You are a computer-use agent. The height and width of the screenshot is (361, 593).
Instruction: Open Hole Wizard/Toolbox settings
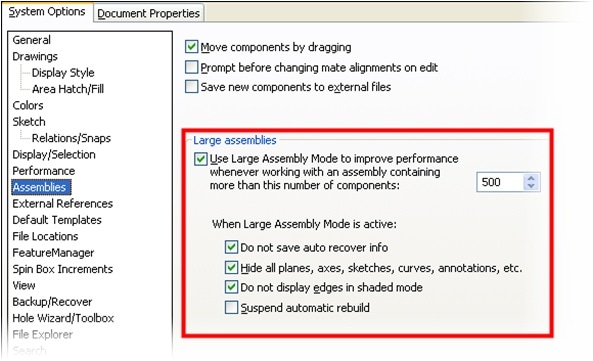click(x=63, y=318)
